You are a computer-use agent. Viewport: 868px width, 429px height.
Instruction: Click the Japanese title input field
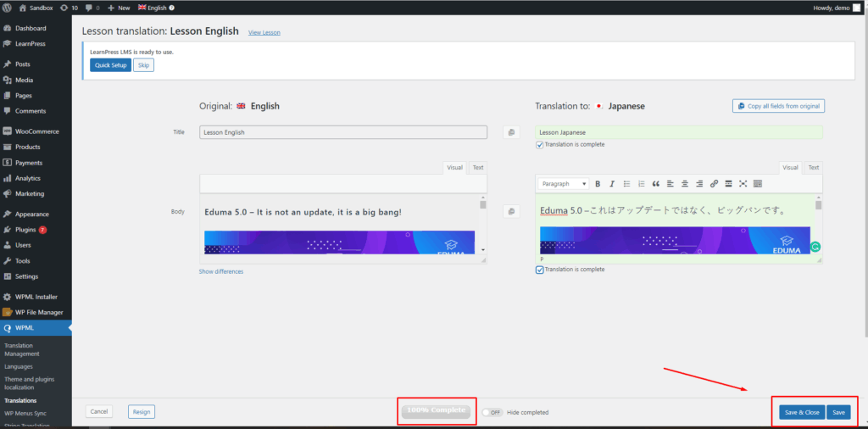point(679,132)
